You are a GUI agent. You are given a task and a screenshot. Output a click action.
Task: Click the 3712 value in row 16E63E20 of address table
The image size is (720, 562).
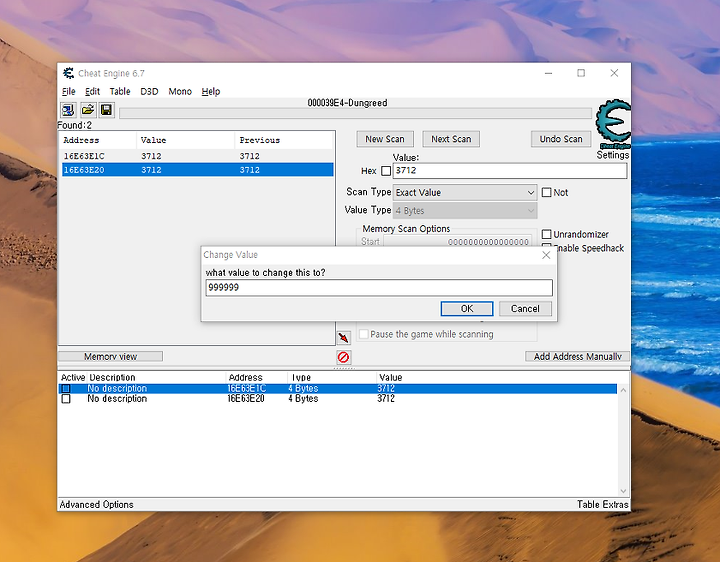click(x=386, y=399)
